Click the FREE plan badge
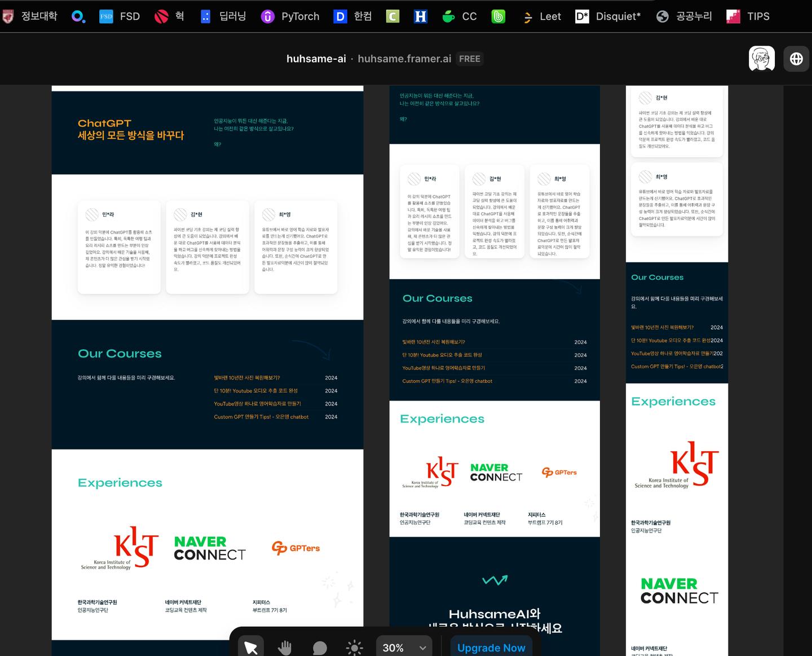812x656 pixels. point(470,59)
